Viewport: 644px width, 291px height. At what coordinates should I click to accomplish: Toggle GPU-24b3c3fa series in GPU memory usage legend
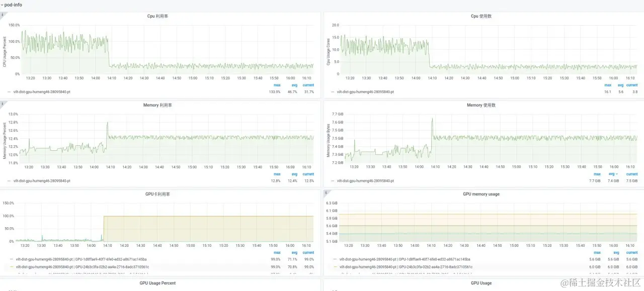pyautogui.click(x=406, y=267)
